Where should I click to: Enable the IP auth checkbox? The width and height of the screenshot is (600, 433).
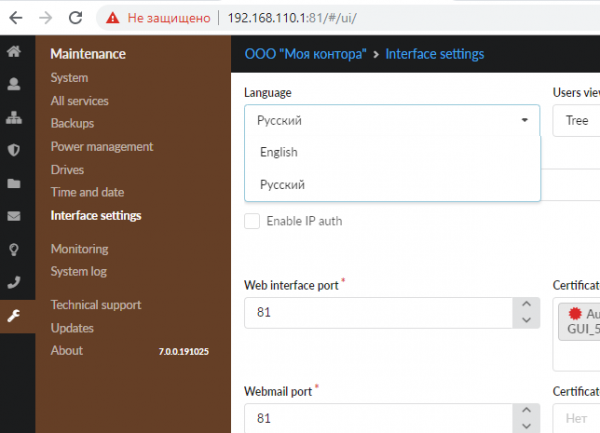(x=253, y=221)
